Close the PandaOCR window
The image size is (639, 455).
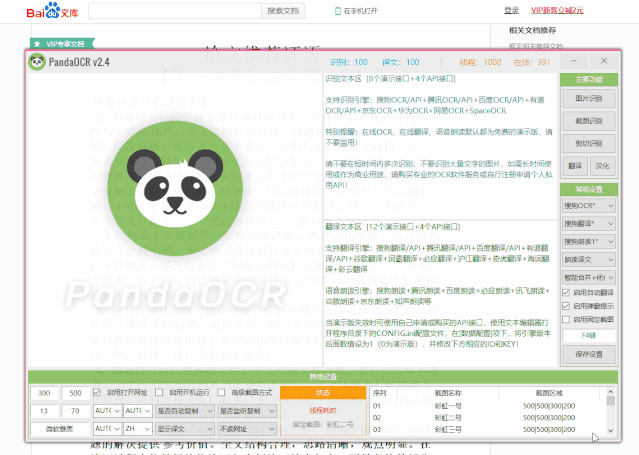coord(603,62)
